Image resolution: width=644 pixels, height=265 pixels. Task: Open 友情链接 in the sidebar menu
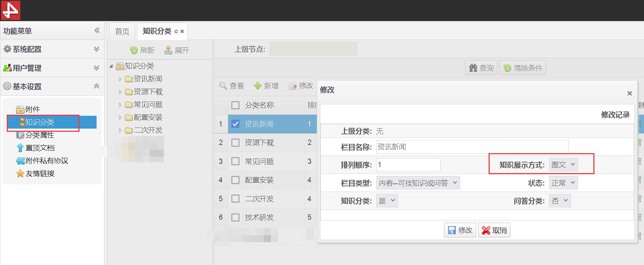pyautogui.click(x=40, y=173)
